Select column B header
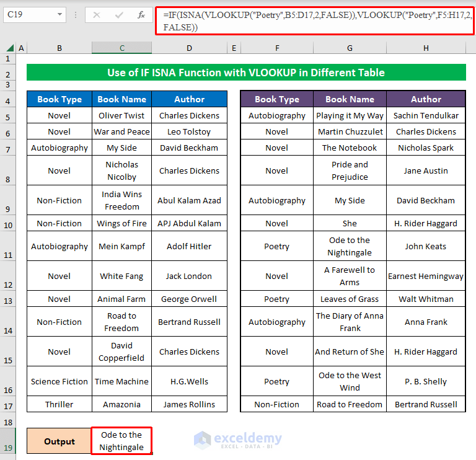Screen dimensions: 476x460 click(59, 48)
